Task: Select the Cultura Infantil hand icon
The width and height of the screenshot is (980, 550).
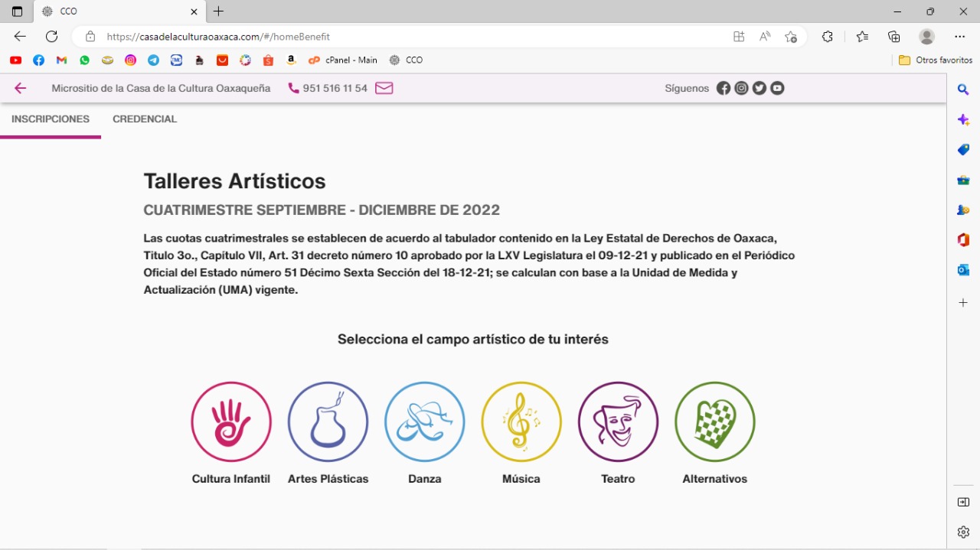Action: (x=230, y=421)
